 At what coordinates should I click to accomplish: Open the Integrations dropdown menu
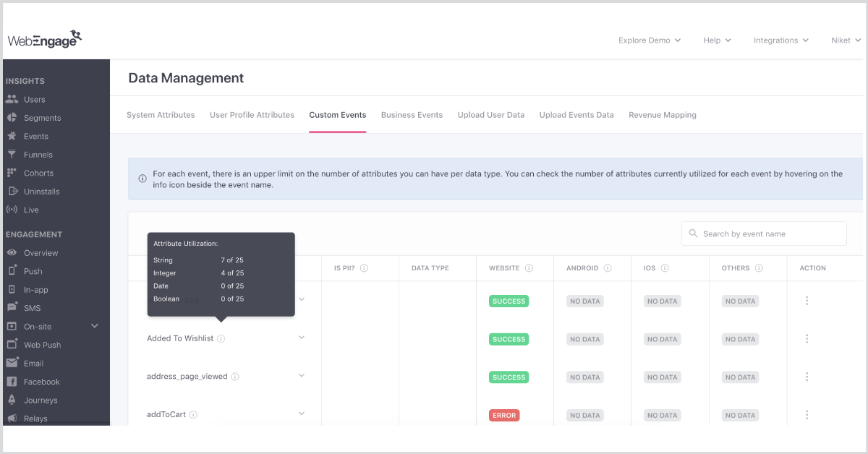780,40
